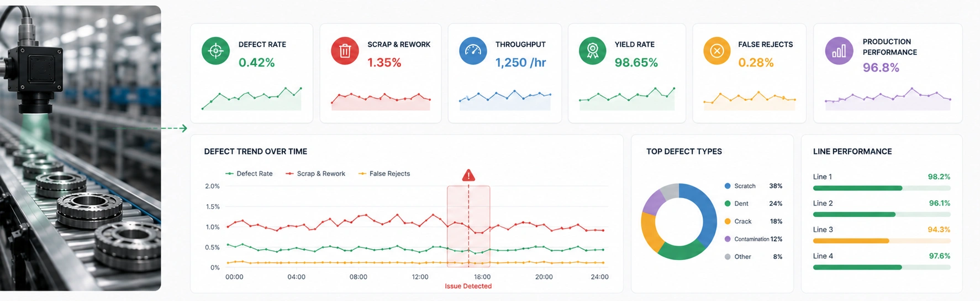Click the camera inspection photo thumbnail

[81, 148]
